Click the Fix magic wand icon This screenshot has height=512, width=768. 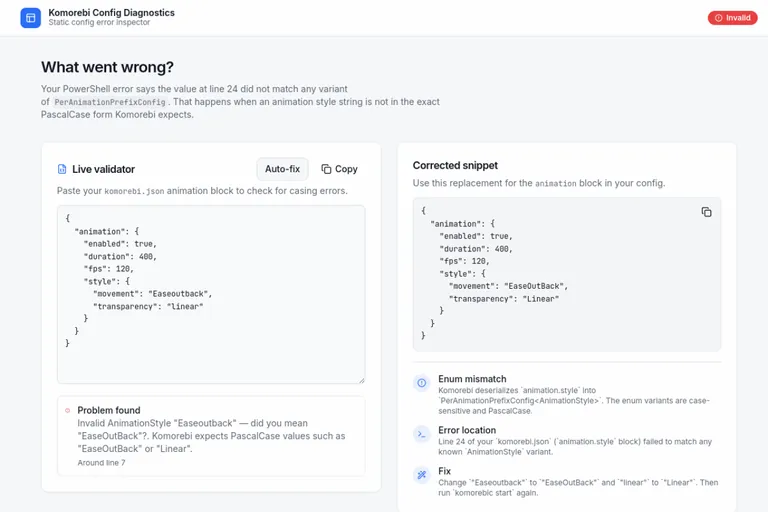tap(422, 475)
